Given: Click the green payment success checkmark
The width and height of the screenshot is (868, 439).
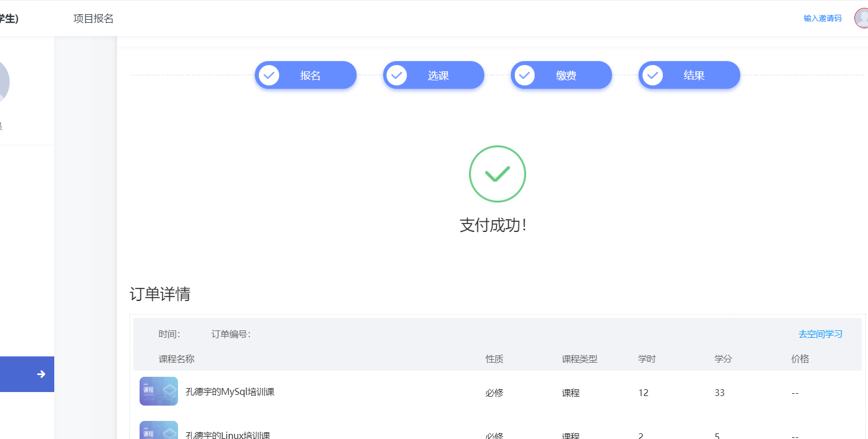Looking at the screenshot, I should 497,174.
